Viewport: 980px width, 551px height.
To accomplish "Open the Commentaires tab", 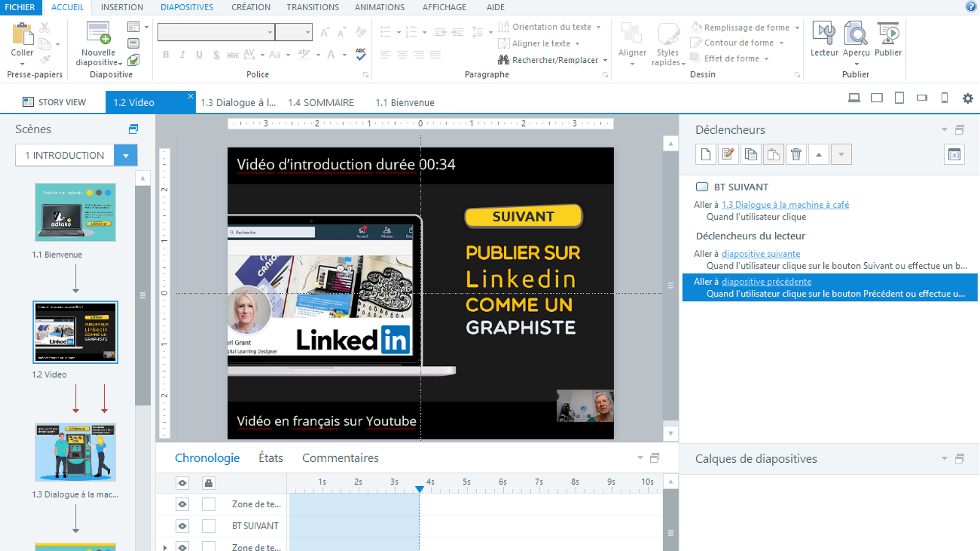I will 340,458.
